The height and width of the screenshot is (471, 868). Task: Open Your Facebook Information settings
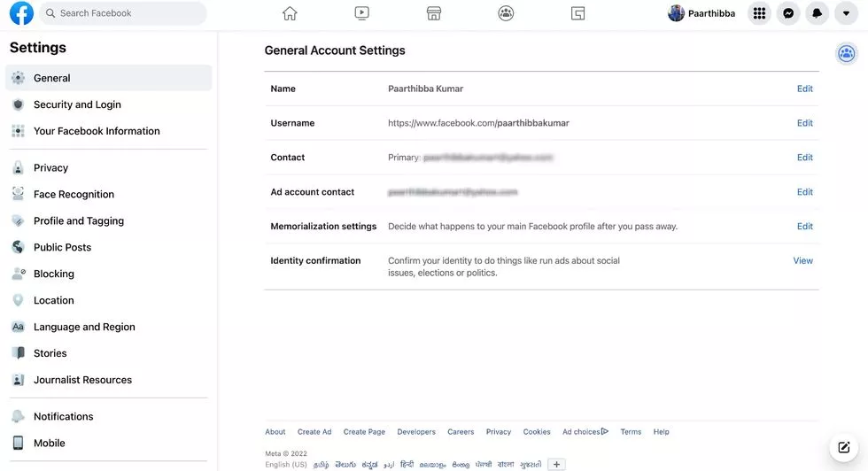tap(108, 131)
